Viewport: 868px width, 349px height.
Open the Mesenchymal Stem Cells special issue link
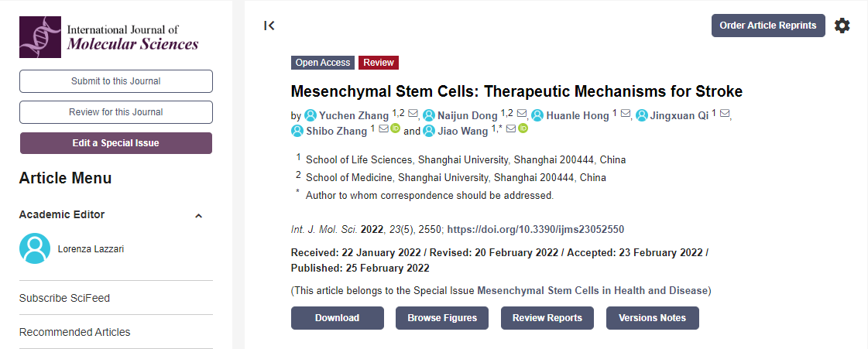pyautogui.click(x=592, y=291)
